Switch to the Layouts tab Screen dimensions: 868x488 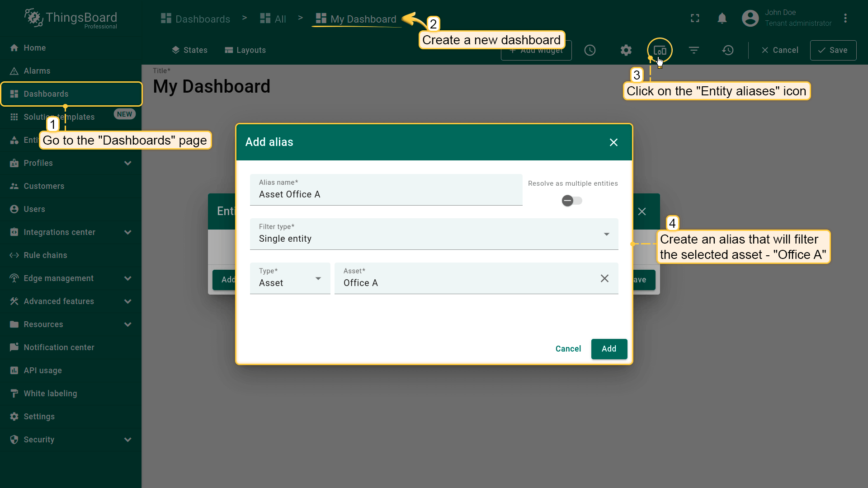tap(245, 50)
